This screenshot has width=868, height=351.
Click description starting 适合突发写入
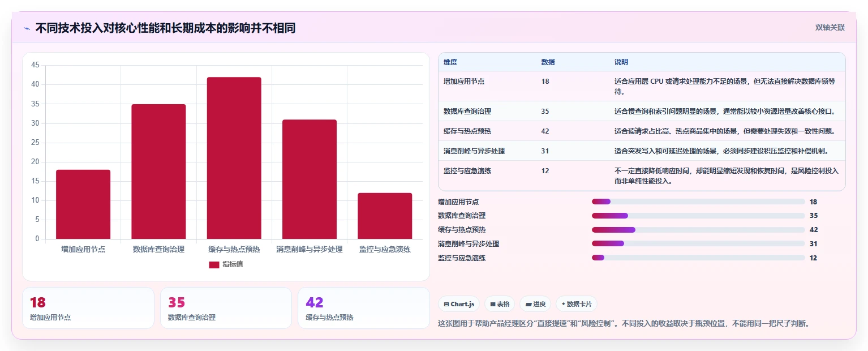[x=721, y=151]
